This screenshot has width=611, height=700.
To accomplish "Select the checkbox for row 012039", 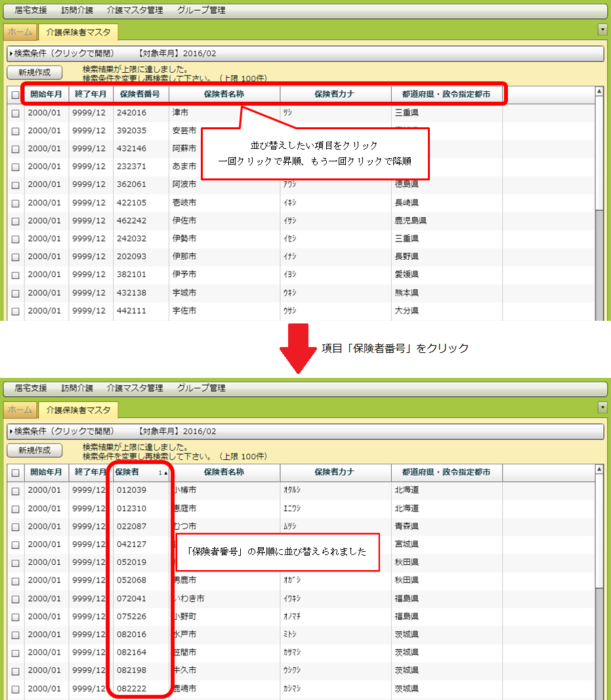I will pyautogui.click(x=16, y=491).
